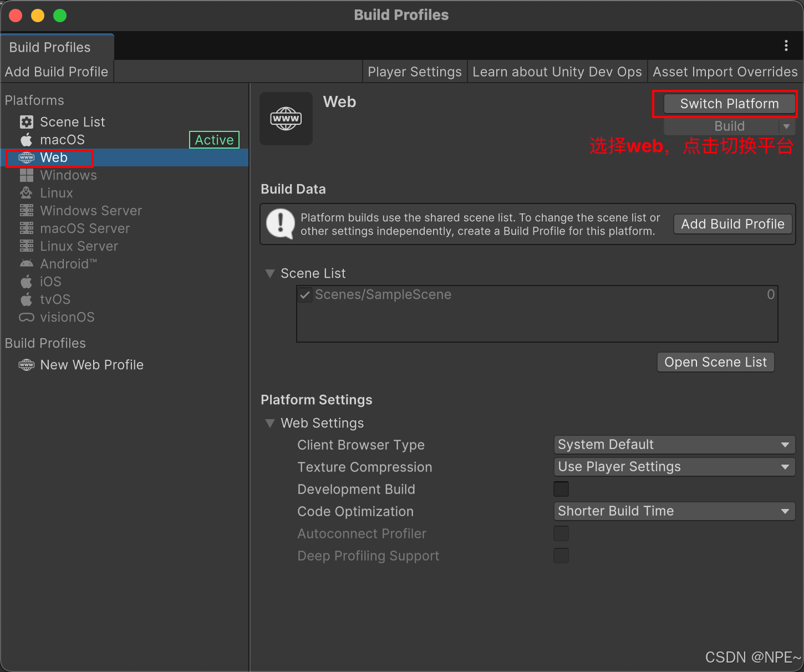This screenshot has width=804, height=672.
Task: Select the macOS platform row
Action: click(125, 140)
